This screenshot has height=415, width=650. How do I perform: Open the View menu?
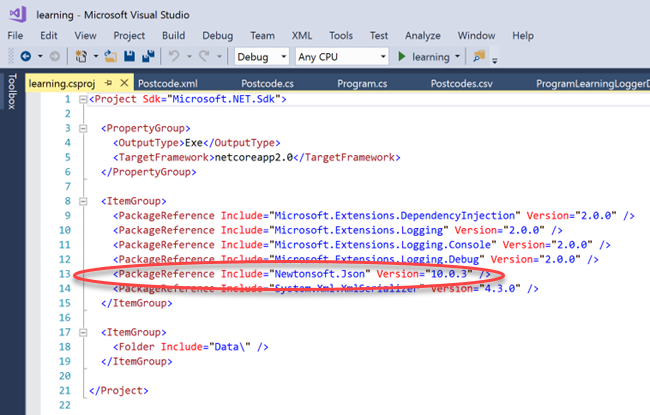(x=85, y=36)
